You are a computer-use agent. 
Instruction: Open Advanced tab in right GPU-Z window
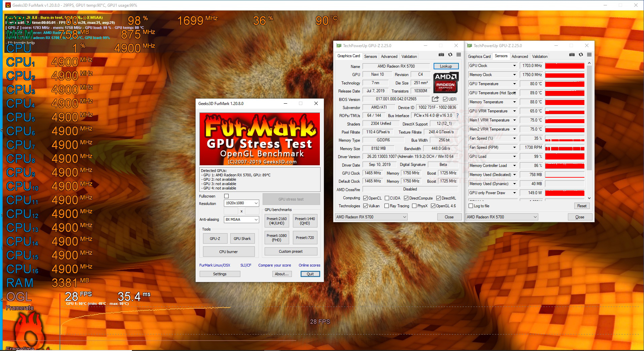(520, 57)
